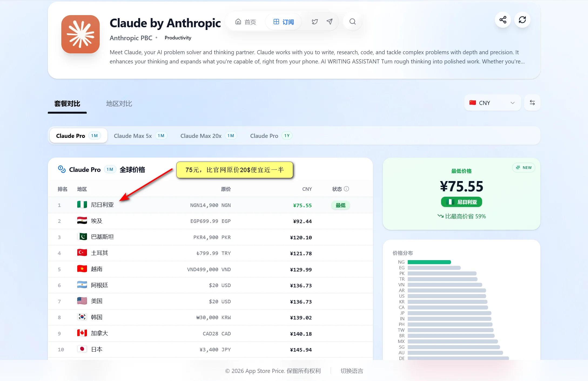Click the EG bar in price distribution
This screenshot has height=381, width=588.
click(x=434, y=268)
